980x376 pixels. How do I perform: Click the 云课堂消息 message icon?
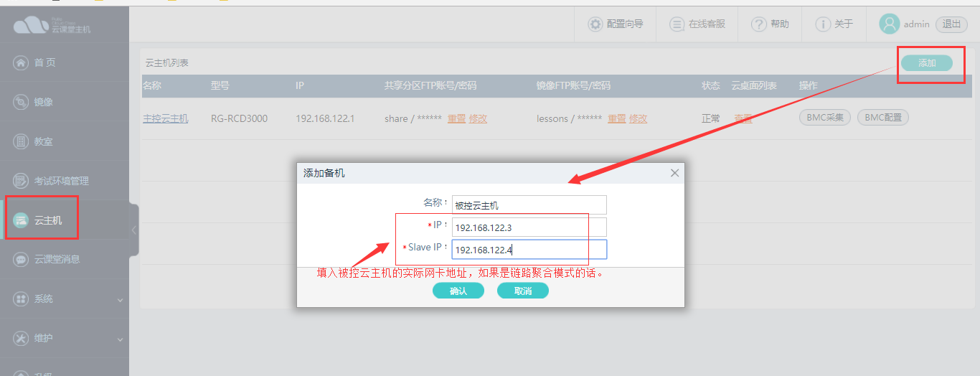(x=21, y=259)
